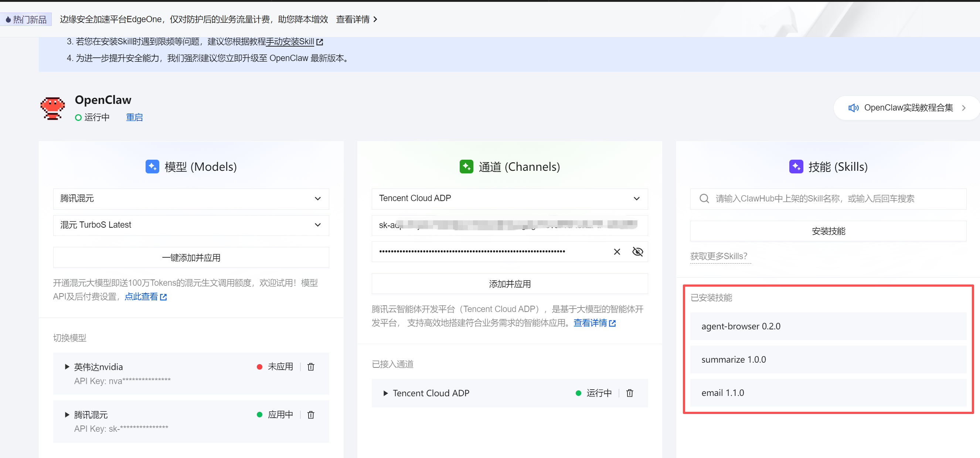Click external link icon after 点此查看

tap(163, 297)
